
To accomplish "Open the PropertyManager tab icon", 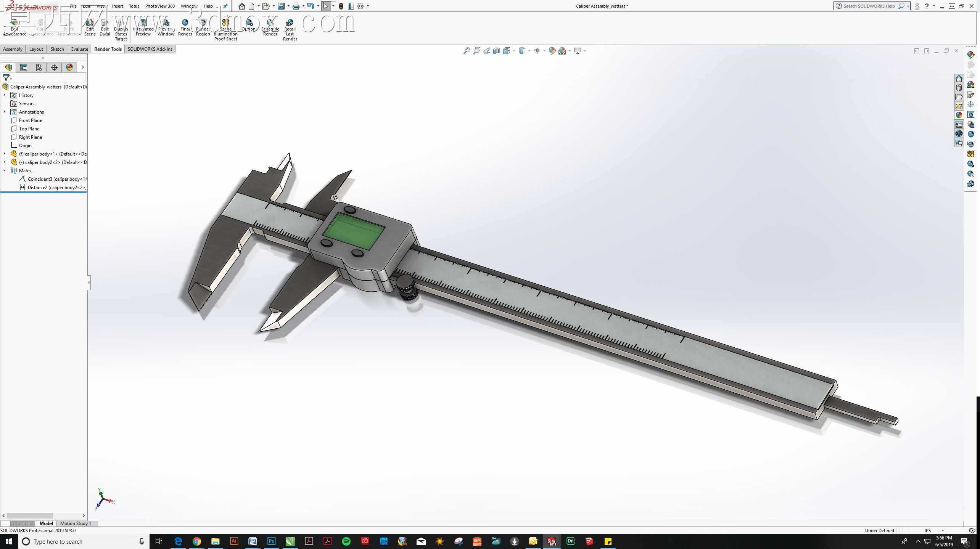I will [24, 67].
